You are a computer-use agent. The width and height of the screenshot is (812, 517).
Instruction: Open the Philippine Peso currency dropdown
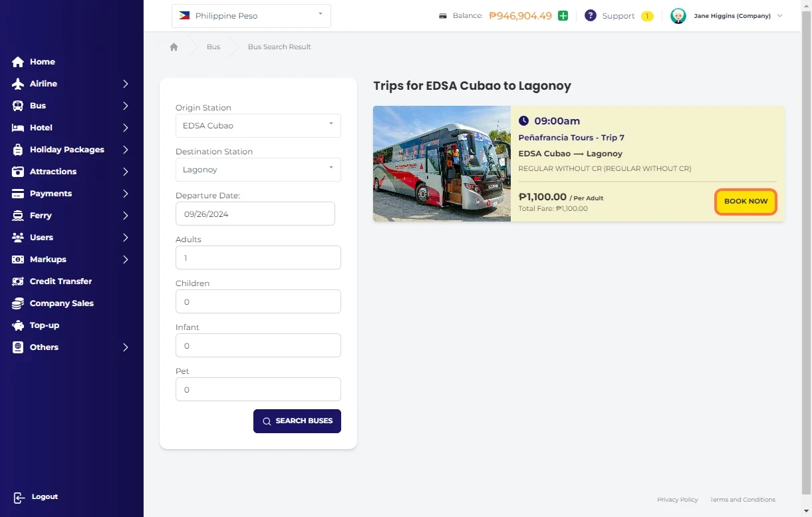(x=251, y=16)
